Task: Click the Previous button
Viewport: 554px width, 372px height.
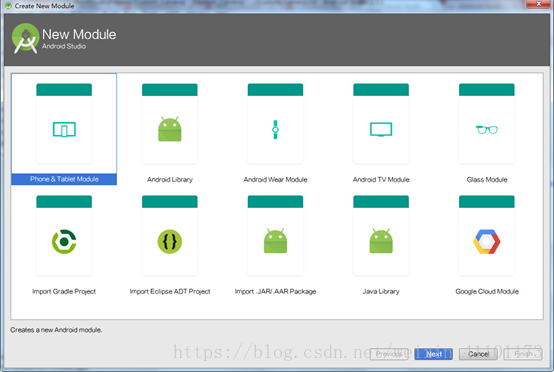Action: (x=389, y=354)
